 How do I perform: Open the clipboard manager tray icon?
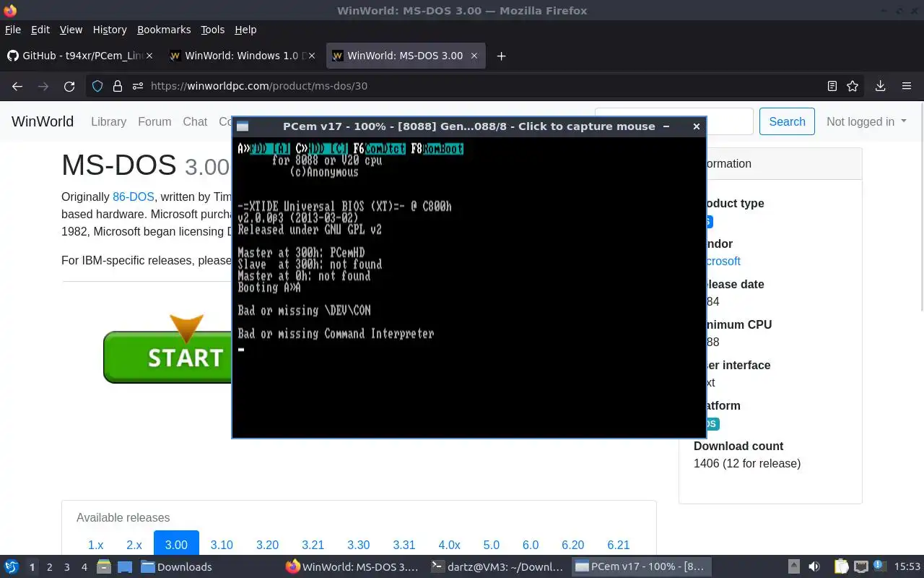[841, 566]
